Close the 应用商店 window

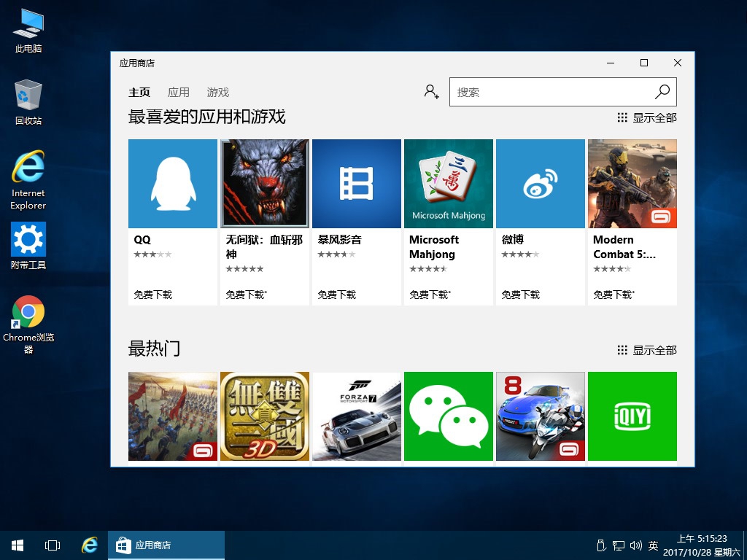[x=678, y=63]
